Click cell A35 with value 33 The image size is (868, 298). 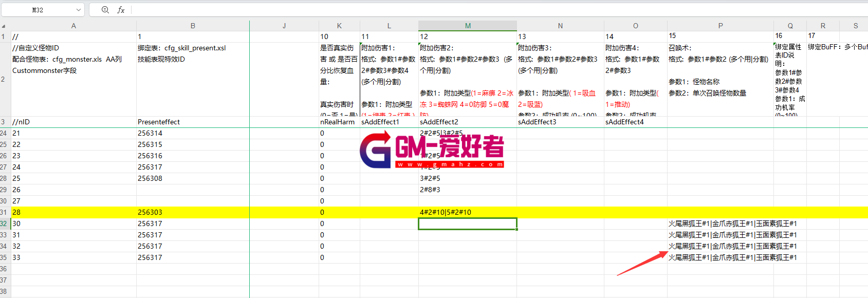[73, 257]
